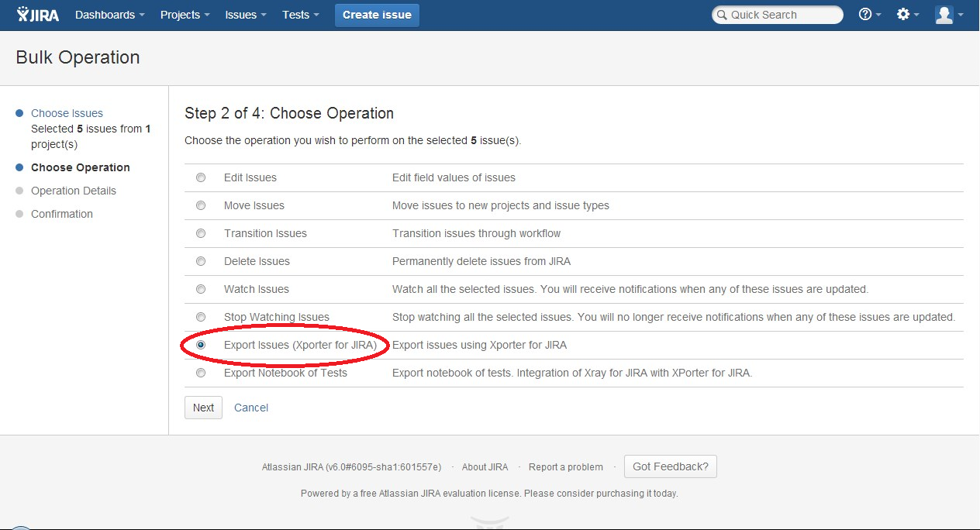
Task: Click 'Edit field values of issues' description
Action: [454, 177]
